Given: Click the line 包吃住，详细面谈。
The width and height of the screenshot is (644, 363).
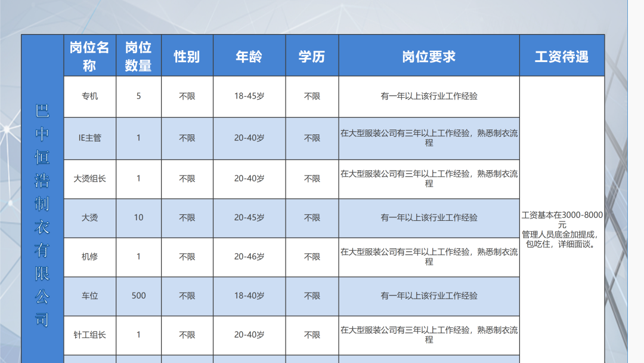Looking at the screenshot, I should (x=561, y=244).
